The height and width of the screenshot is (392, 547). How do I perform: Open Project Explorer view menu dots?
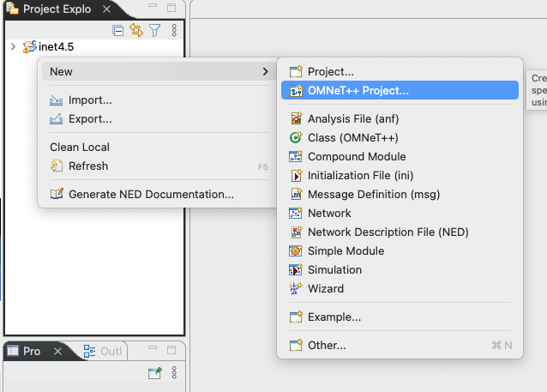coord(174,30)
